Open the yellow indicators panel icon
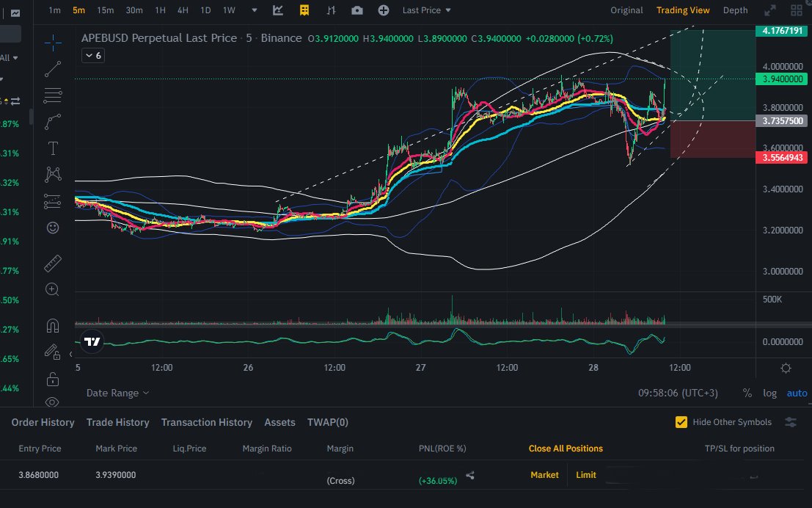 coord(304,10)
